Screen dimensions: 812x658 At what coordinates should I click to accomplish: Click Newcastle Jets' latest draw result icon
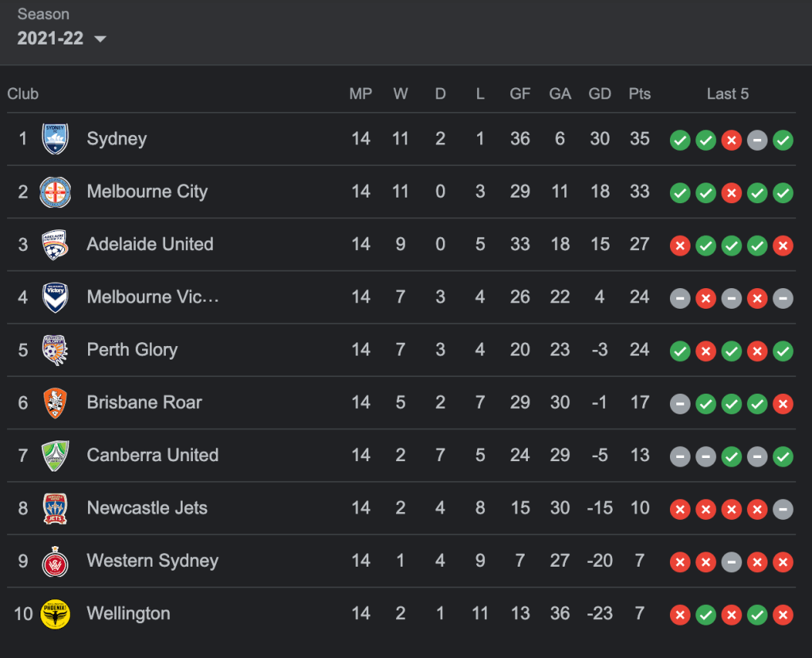click(x=783, y=510)
